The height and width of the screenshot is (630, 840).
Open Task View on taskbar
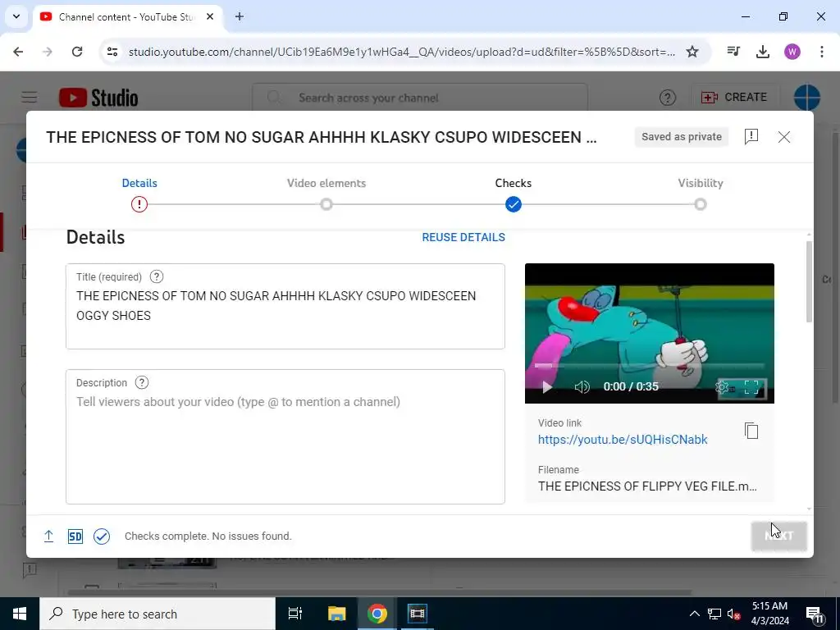[295, 614]
